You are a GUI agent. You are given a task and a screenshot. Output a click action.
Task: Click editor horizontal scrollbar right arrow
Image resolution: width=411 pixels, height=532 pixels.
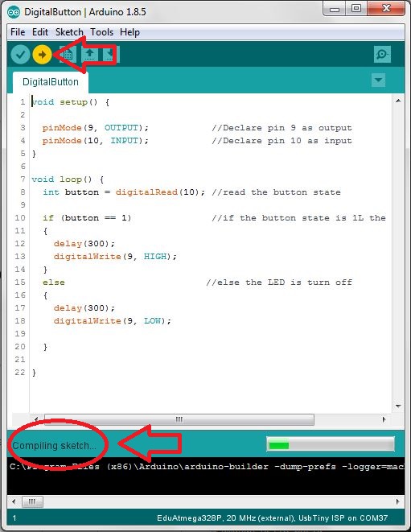pos(384,419)
